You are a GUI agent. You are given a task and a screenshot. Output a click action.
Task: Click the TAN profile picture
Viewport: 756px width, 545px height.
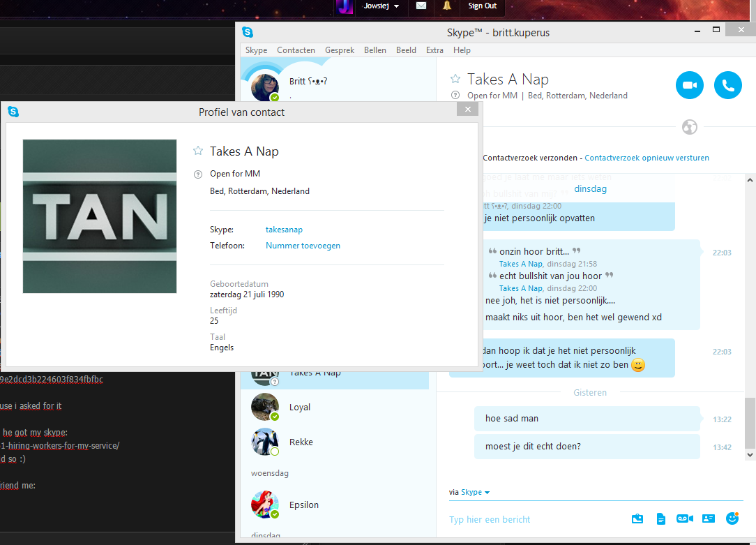pos(100,216)
